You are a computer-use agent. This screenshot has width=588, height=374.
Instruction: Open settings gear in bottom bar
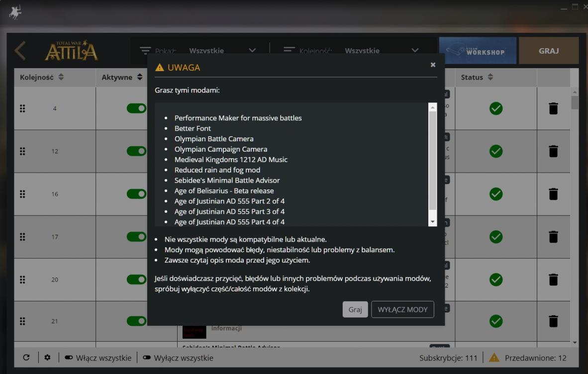click(48, 358)
